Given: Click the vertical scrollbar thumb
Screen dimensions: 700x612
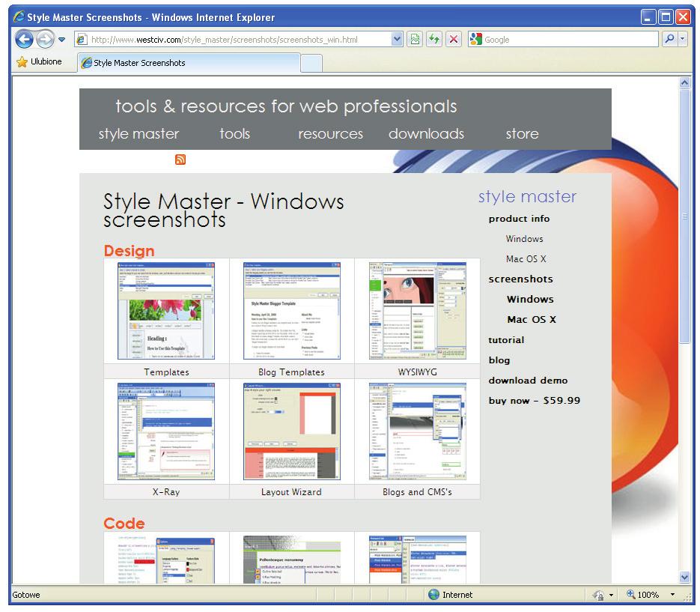Looking at the screenshot, I should coord(684,216).
